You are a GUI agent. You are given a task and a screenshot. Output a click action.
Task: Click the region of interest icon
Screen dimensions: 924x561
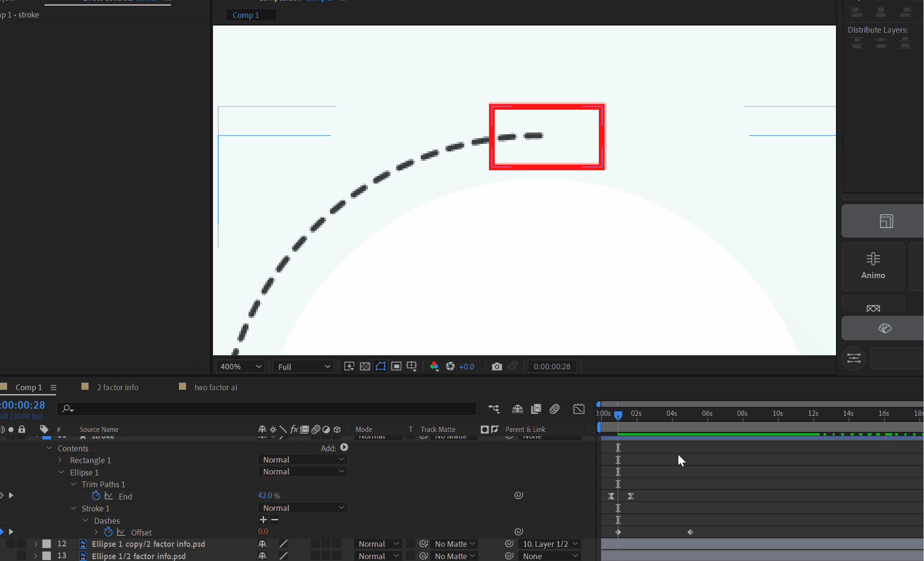coord(396,367)
